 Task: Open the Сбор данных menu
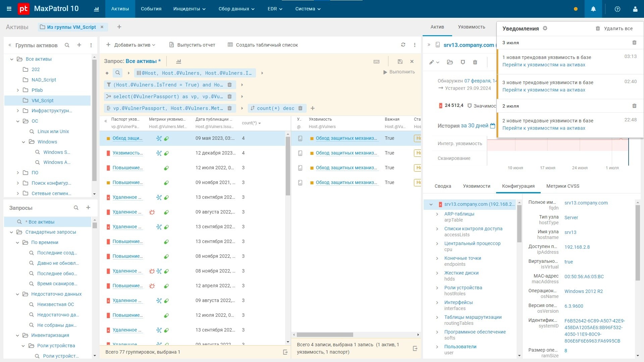(x=236, y=9)
